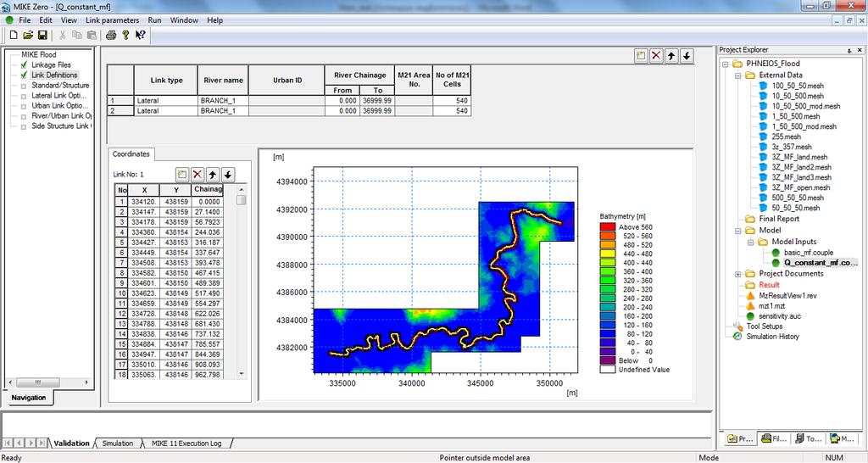
Task: Collapse the PHNEIOS_Flood project node
Action: pos(726,64)
